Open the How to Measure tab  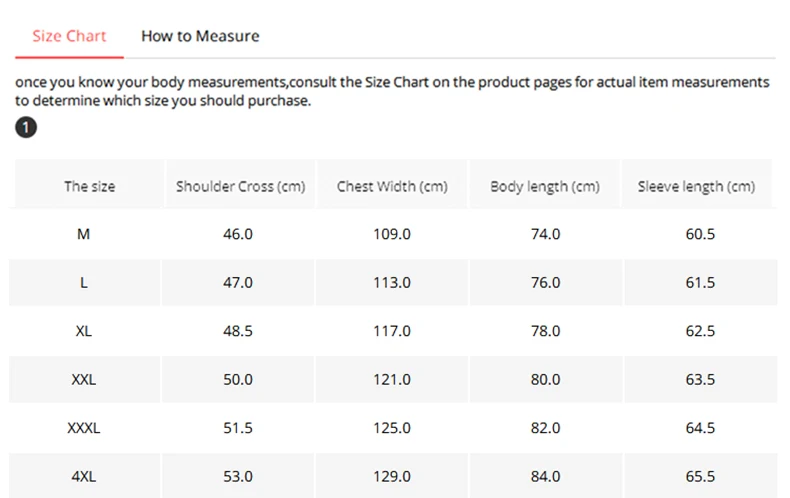point(200,36)
